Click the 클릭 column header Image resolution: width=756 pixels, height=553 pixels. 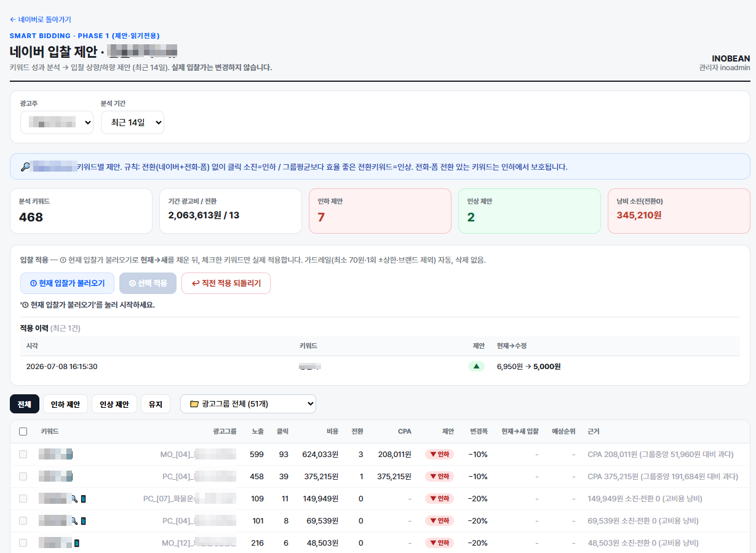tap(282, 432)
